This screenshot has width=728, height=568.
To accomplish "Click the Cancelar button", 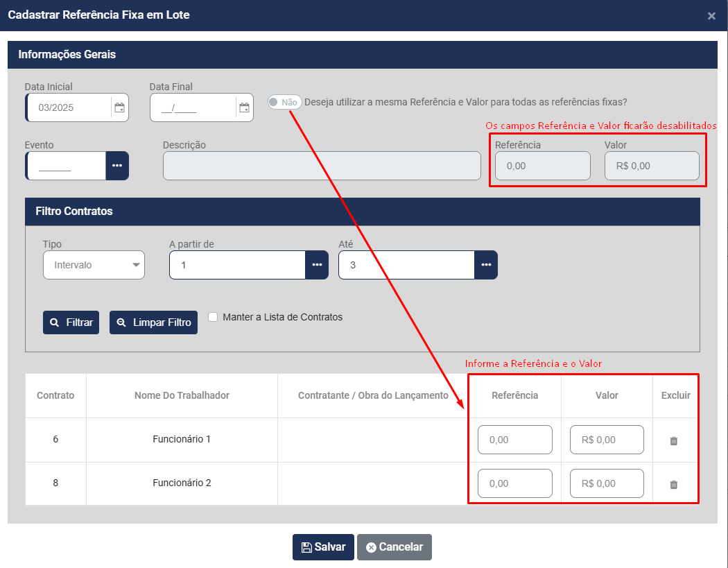I will [395, 547].
